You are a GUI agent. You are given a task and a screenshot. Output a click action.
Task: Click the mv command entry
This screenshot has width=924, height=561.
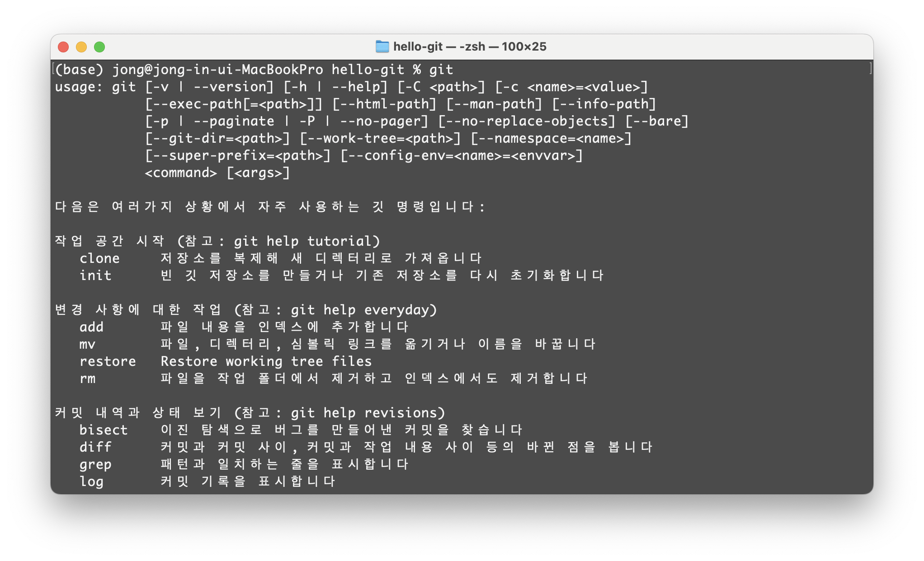(x=87, y=344)
